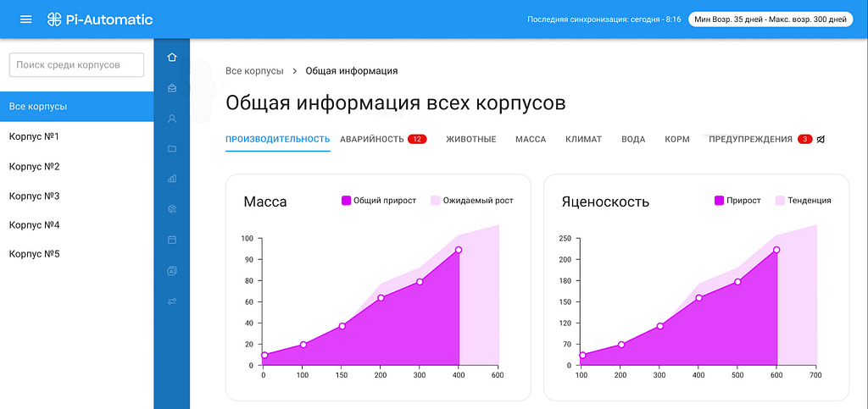Open the settings sliders icon in sidebar
This screenshot has width=868, height=409.
171,301
